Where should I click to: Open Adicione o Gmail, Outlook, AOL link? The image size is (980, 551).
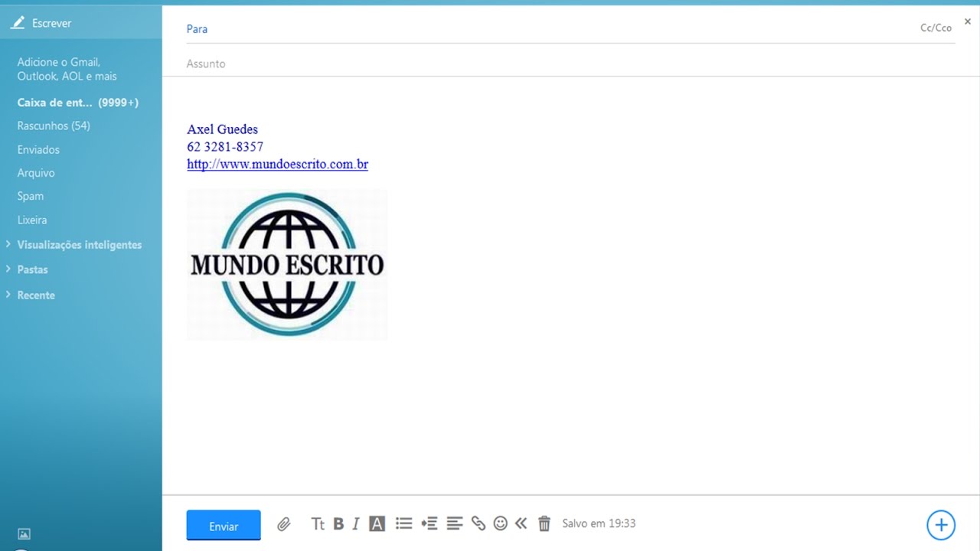pos(67,69)
